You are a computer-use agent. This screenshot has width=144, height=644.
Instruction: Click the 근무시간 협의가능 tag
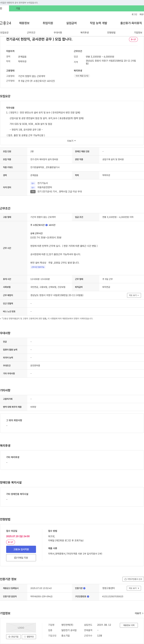point(38,267)
